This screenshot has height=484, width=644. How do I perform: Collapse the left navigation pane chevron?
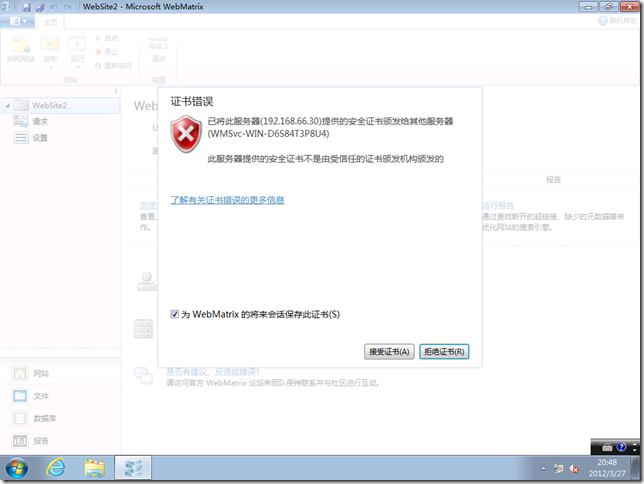click(116, 91)
